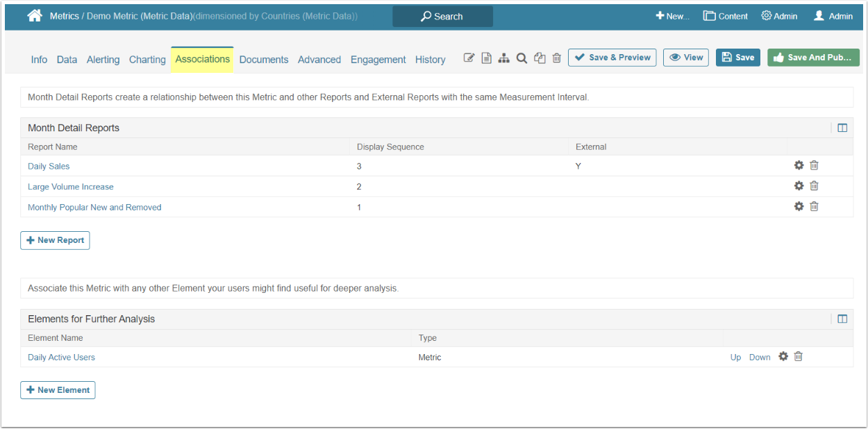Delete the Daily Active Users element
The width and height of the screenshot is (868, 429).
799,356
